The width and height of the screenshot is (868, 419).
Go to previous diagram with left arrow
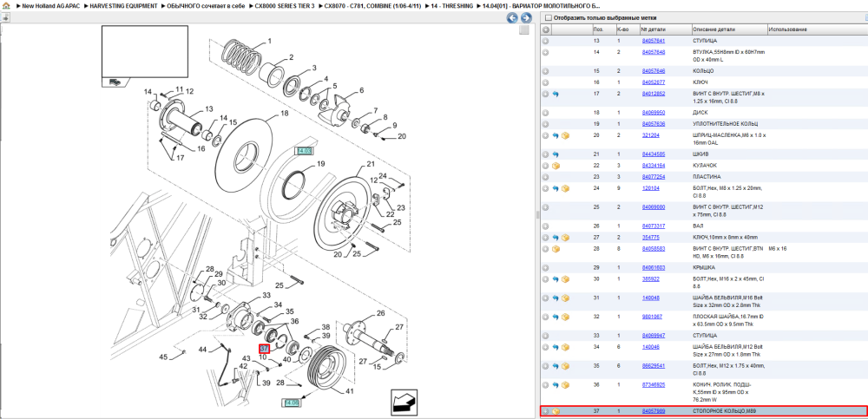(513, 17)
